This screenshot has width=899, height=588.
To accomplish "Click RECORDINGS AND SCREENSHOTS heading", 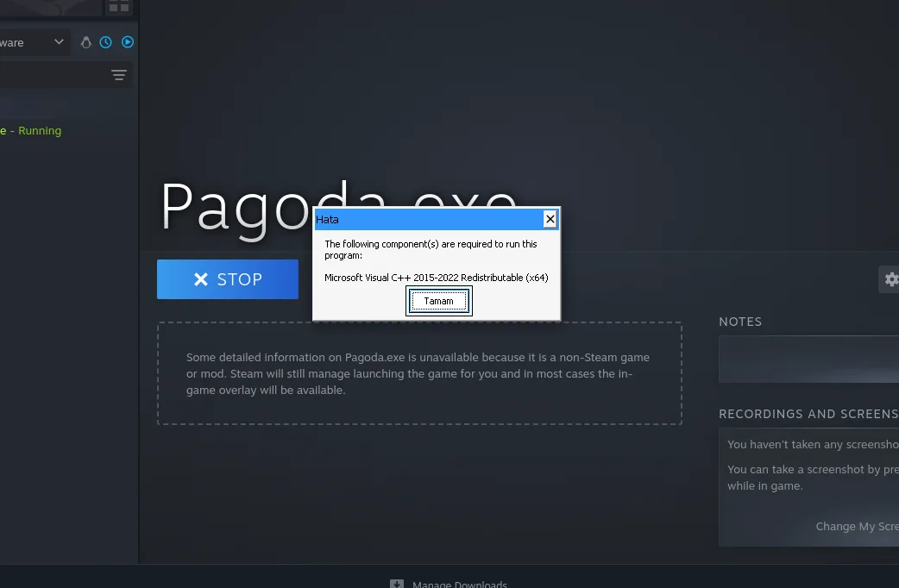I will 808,414.
